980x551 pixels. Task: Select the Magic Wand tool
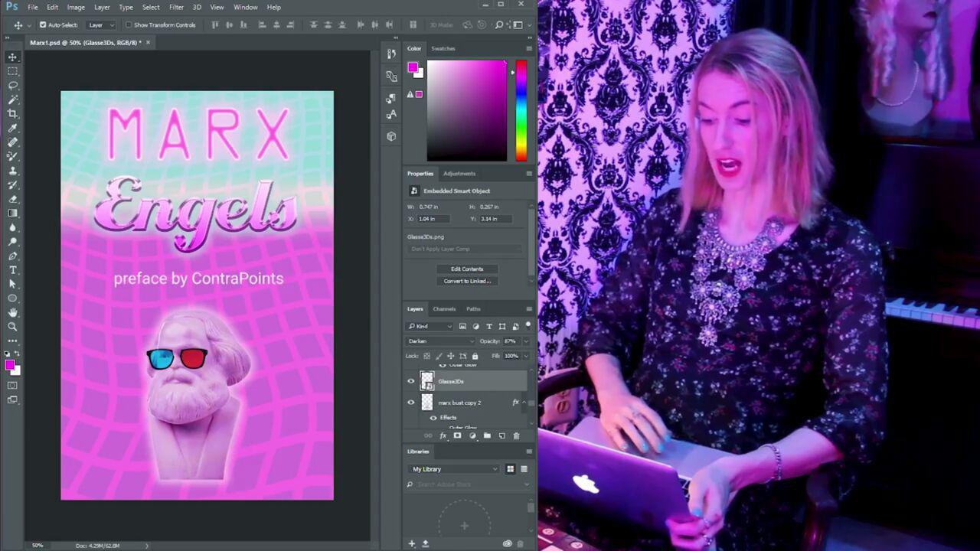(12, 99)
